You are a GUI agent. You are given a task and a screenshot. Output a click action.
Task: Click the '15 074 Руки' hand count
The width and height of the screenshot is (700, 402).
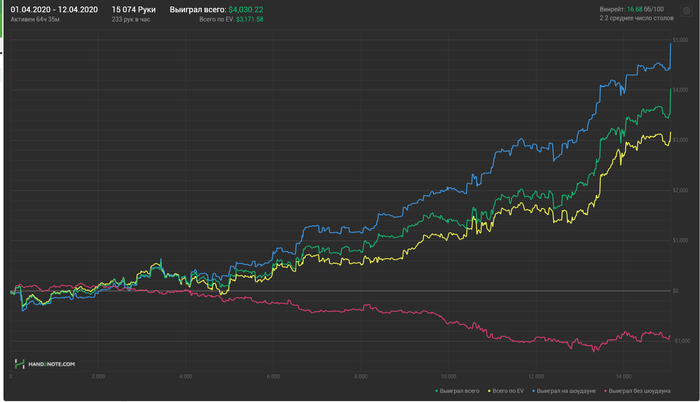pos(133,9)
